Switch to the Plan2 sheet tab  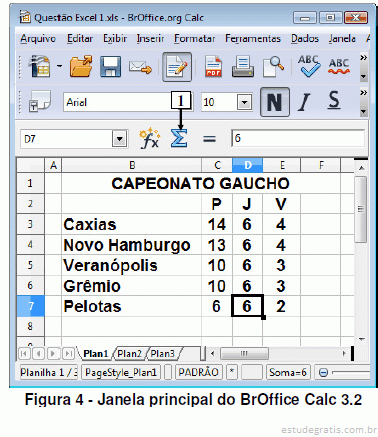(129, 354)
